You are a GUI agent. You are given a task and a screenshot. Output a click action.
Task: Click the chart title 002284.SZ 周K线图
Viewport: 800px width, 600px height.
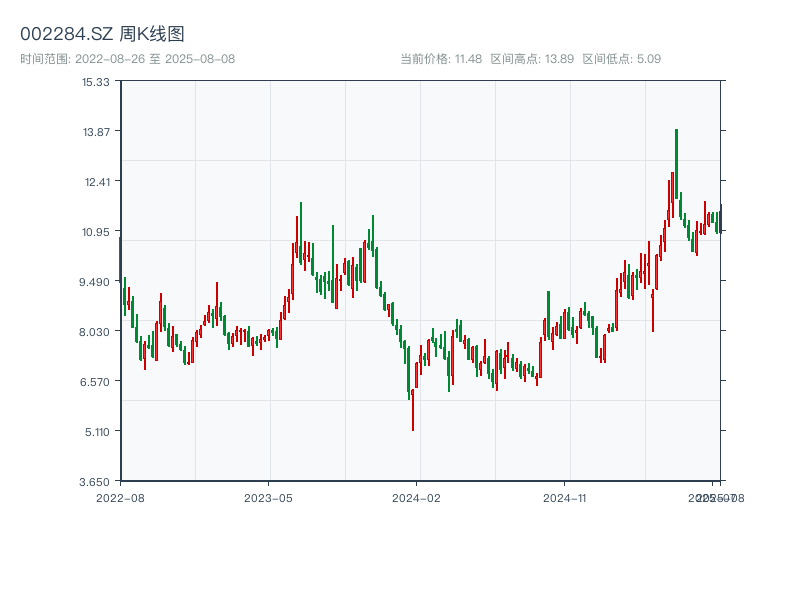(x=102, y=34)
